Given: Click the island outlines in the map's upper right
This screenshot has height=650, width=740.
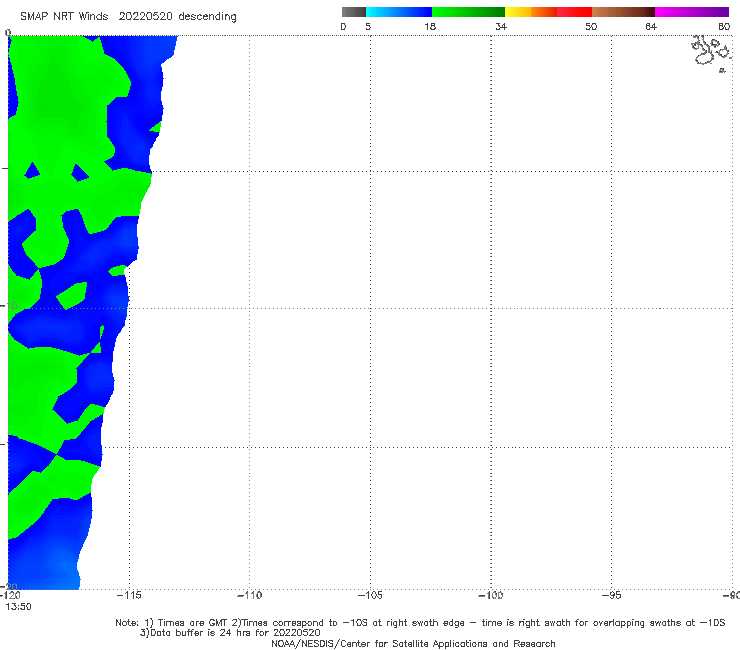Looking at the screenshot, I should tap(711, 53).
